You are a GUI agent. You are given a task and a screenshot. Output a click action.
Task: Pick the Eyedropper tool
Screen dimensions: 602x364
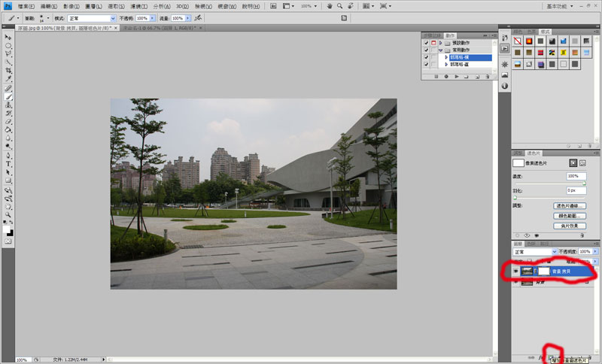pyautogui.click(x=8, y=79)
